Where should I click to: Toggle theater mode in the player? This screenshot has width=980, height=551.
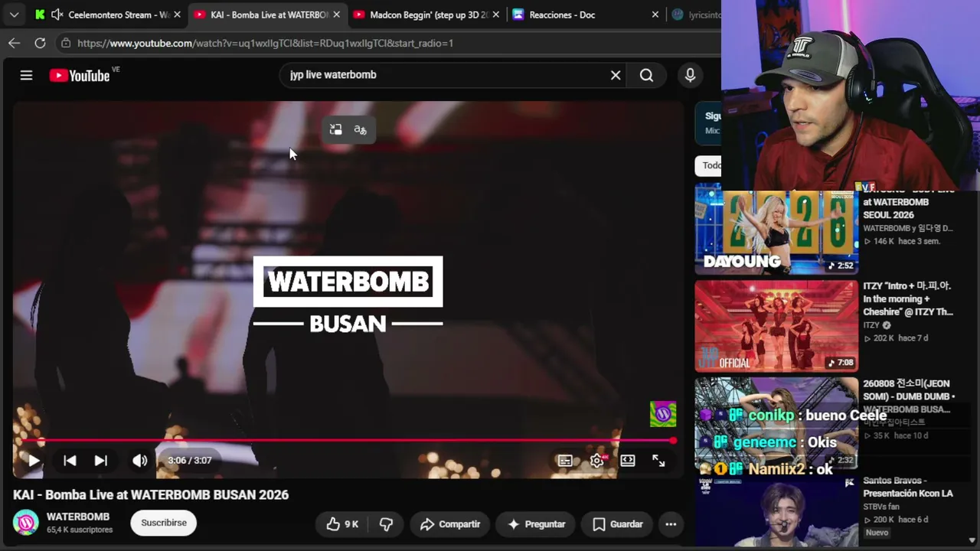[x=628, y=461]
